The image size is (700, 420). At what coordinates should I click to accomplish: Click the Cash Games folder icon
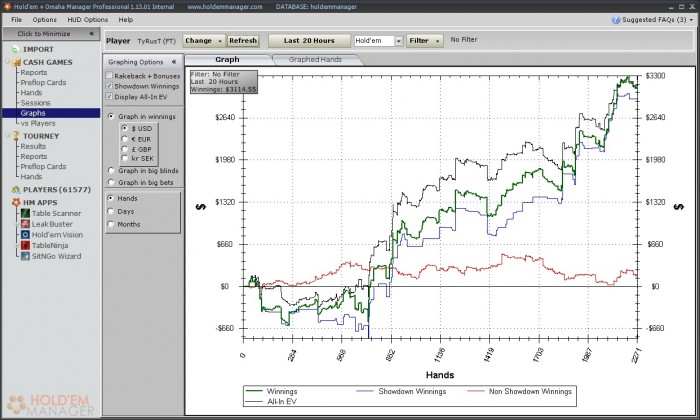17,62
